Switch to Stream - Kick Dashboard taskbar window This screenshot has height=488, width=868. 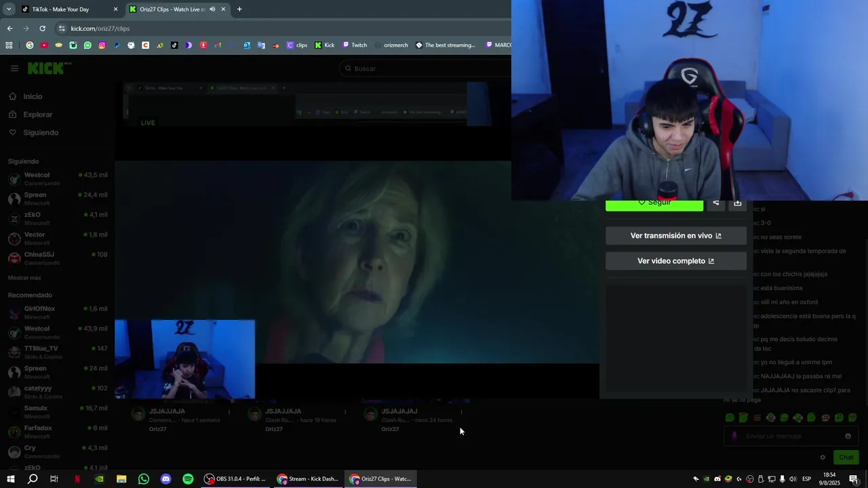pos(308,479)
